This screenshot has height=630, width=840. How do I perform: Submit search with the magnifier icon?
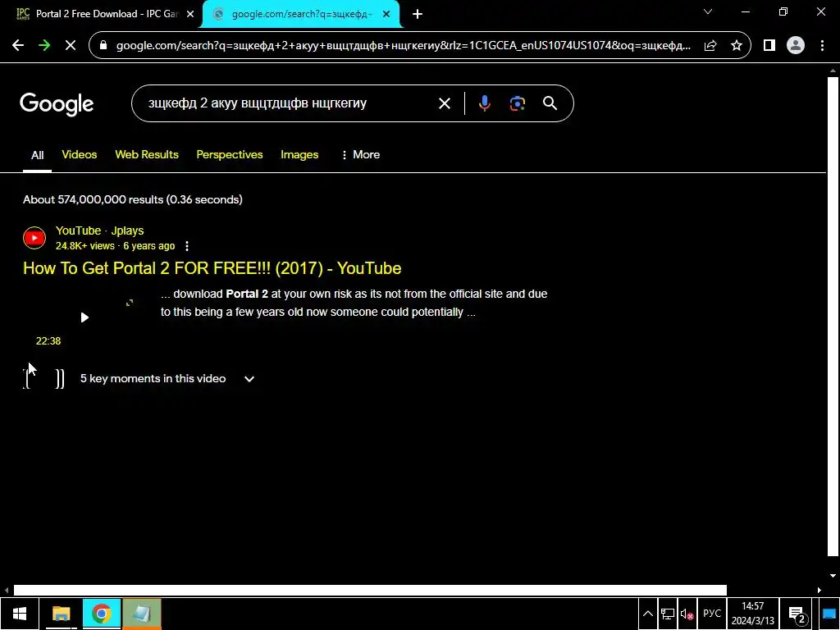point(550,103)
